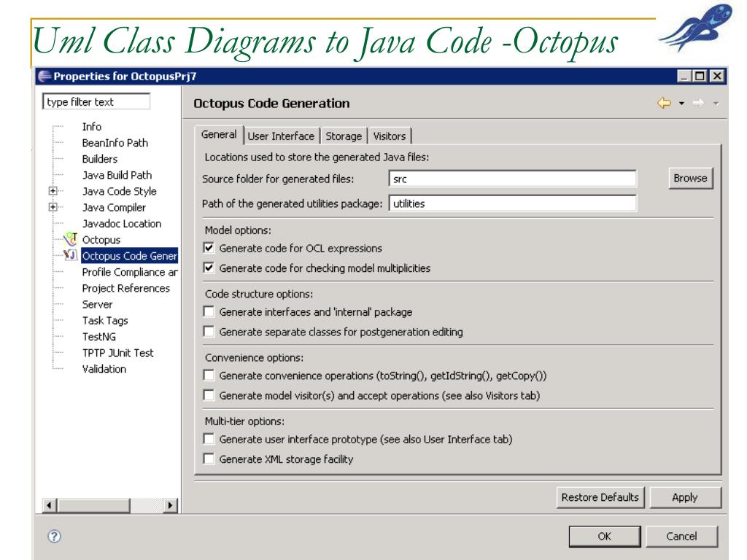Select Java Compiler tree item
The height and width of the screenshot is (560, 747).
coord(114,208)
